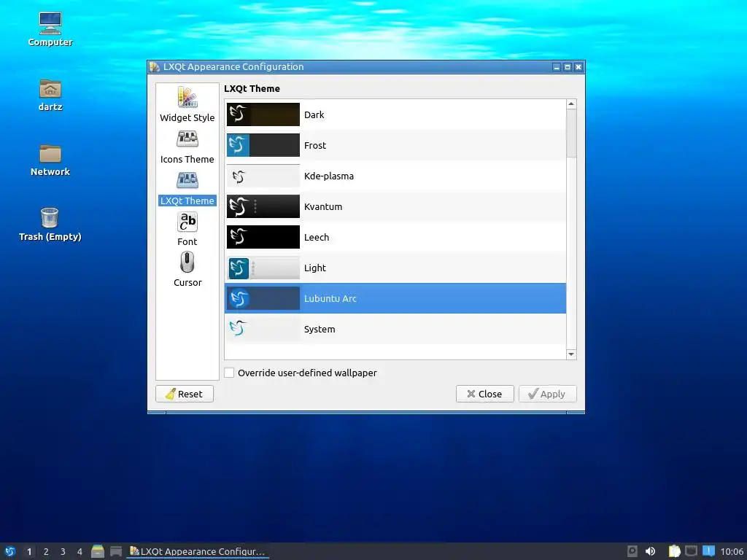Enable Override user-defined wallpaper checkbox

click(229, 373)
